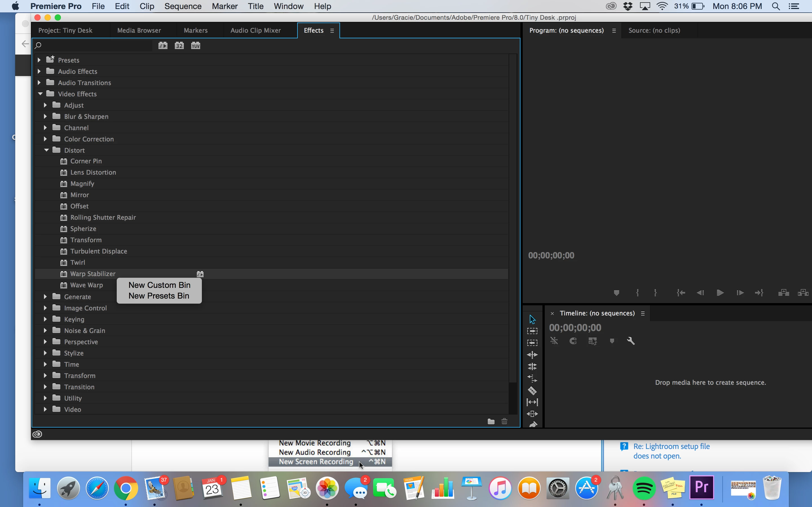Select the Razor tool in tools panel
Image resolution: width=812 pixels, height=507 pixels.
532,390
